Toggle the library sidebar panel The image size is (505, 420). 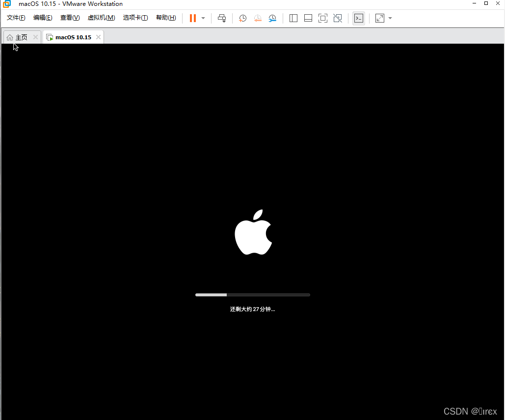(293, 18)
